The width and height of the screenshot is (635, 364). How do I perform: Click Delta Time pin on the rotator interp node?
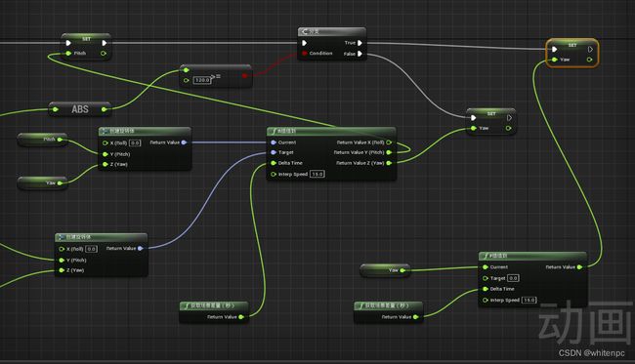tap(274, 163)
